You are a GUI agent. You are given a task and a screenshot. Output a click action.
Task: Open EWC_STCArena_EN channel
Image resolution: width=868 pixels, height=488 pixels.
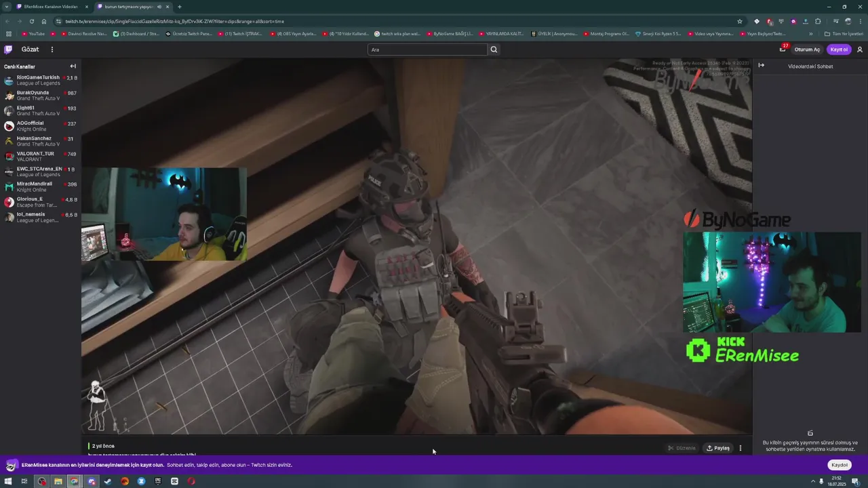coord(39,171)
